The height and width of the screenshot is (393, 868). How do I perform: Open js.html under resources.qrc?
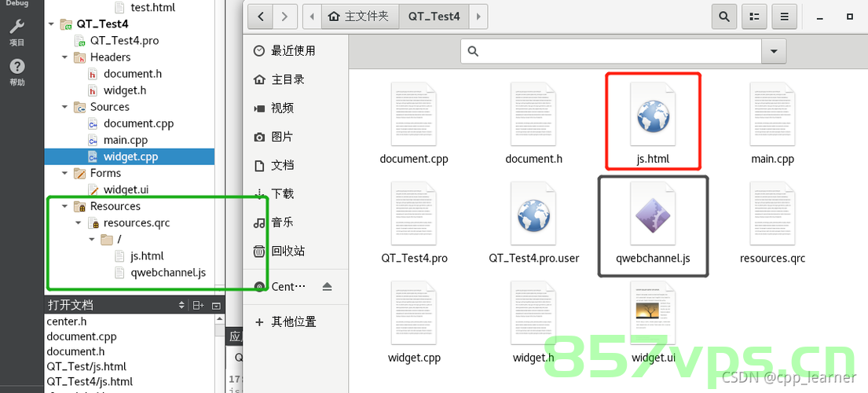[x=147, y=256]
